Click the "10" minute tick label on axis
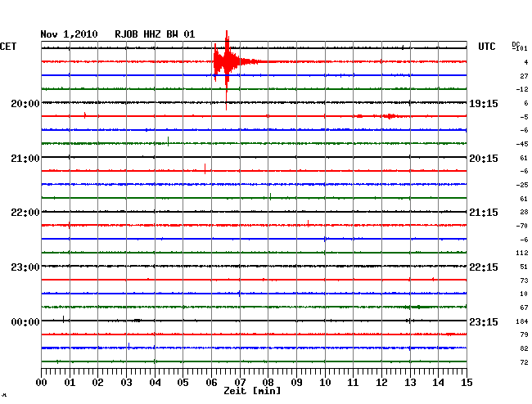Viewport: 532px width, 404px height. 325,383
